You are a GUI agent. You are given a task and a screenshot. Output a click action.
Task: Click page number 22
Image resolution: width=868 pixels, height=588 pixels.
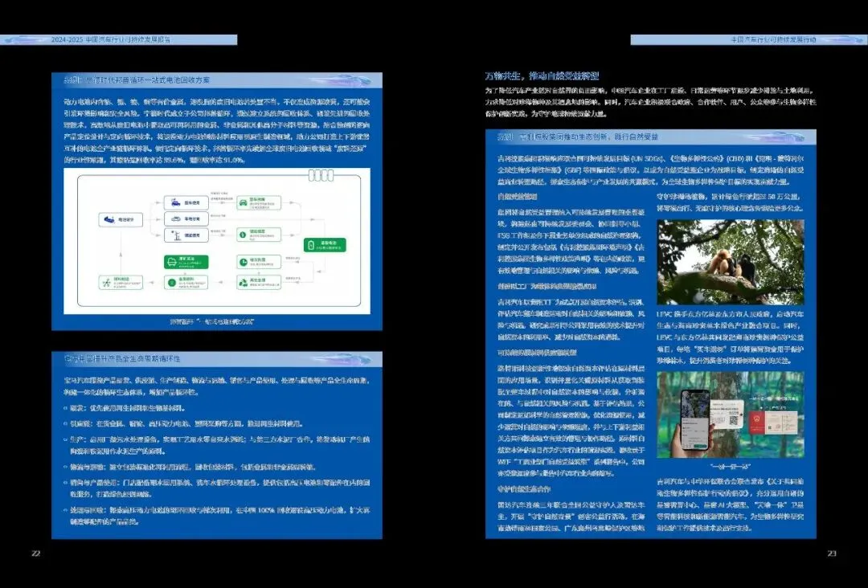pyautogui.click(x=36, y=553)
